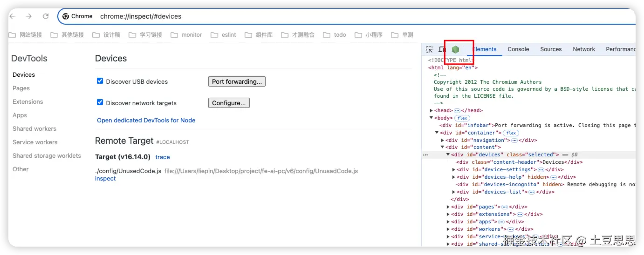Open the 设计稿 bookmark folder
This screenshot has height=255, width=644.
[x=106, y=35]
